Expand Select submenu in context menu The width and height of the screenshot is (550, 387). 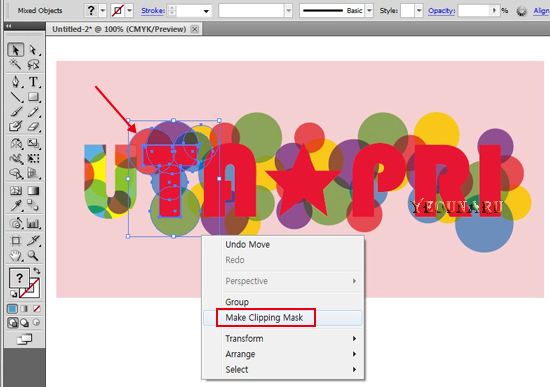pos(354,369)
